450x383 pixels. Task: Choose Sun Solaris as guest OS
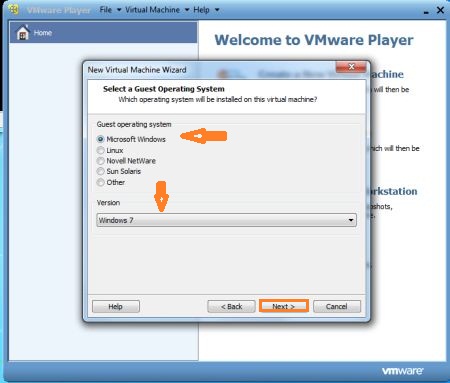[x=100, y=171]
